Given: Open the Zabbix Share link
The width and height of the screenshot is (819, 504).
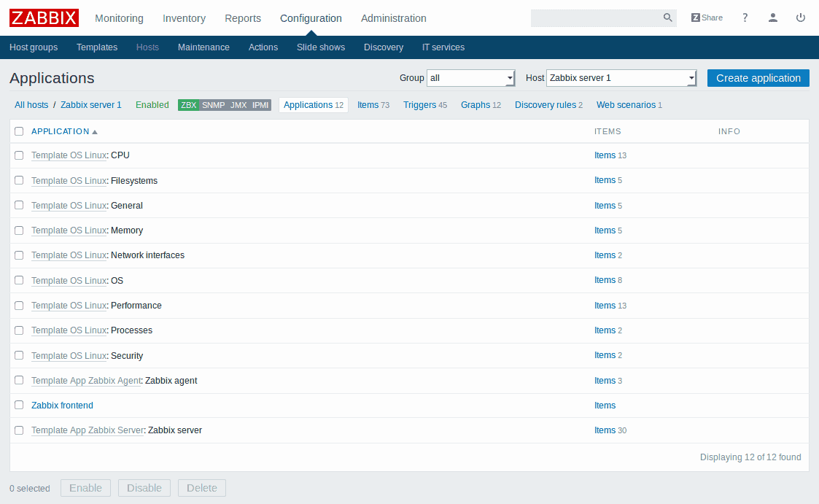Looking at the screenshot, I should click(707, 18).
